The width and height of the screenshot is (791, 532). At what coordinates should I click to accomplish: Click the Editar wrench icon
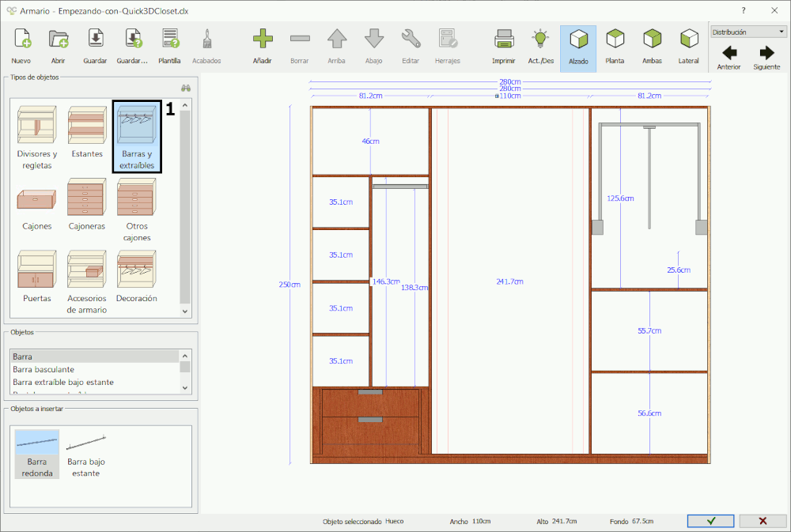click(411, 47)
